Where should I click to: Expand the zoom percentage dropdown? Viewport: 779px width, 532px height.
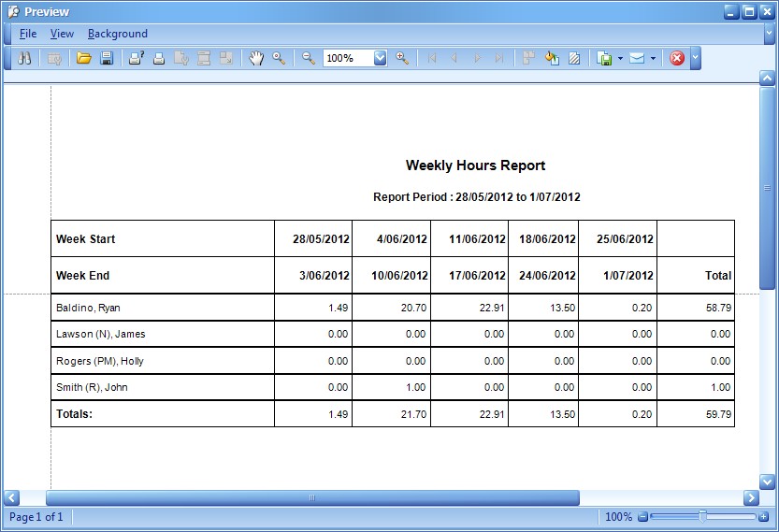tap(380, 58)
